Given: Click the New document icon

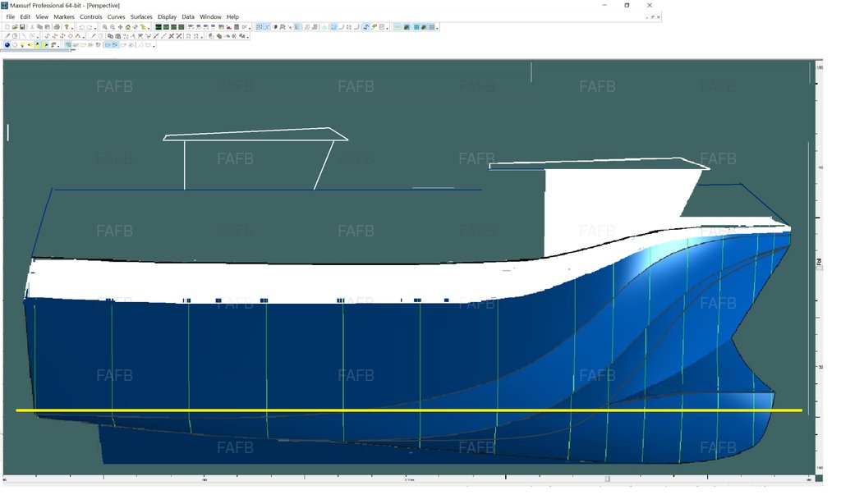Looking at the screenshot, I should [7, 27].
